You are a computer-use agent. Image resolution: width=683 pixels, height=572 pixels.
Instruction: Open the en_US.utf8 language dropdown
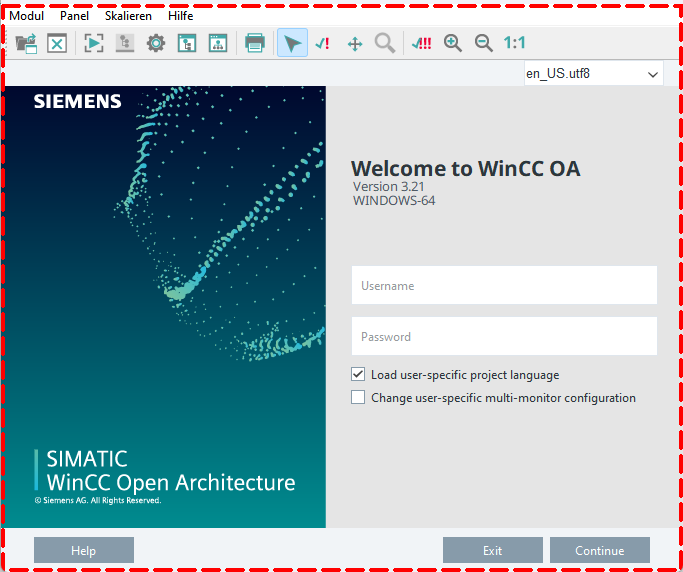tap(593, 73)
